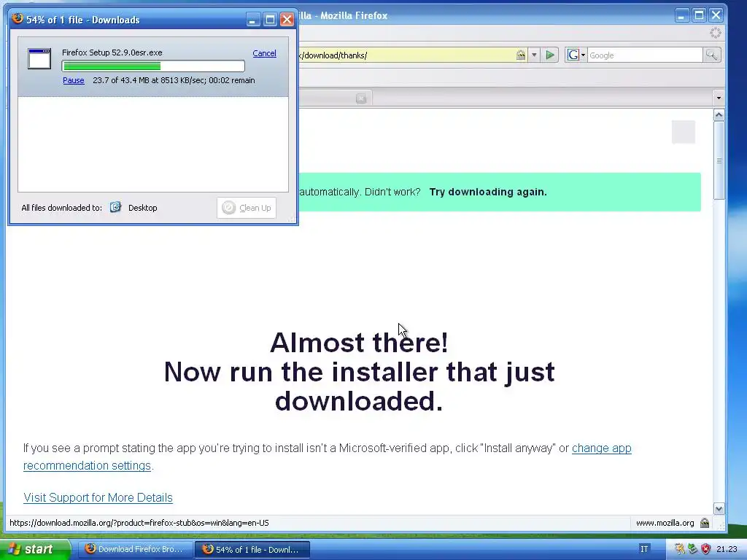Click the search magnifier button
Viewport: 747px width, 560px height.
tap(711, 55)
